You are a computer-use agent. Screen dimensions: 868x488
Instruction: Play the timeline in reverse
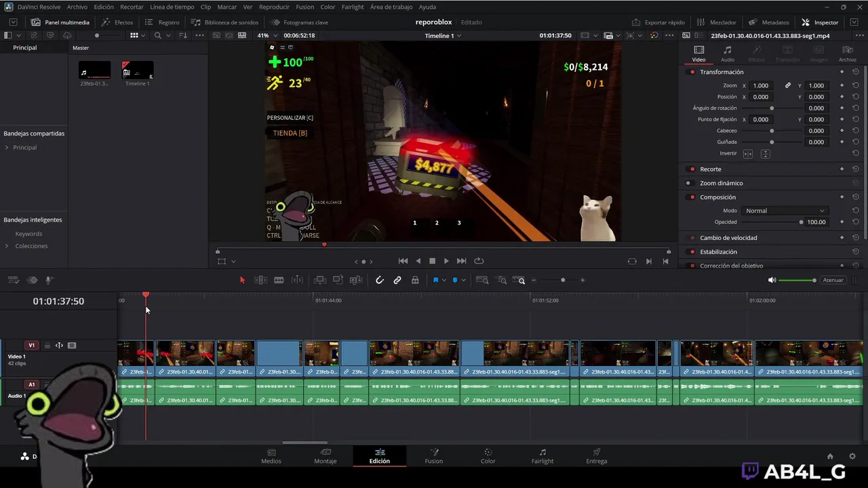[418, 261]
